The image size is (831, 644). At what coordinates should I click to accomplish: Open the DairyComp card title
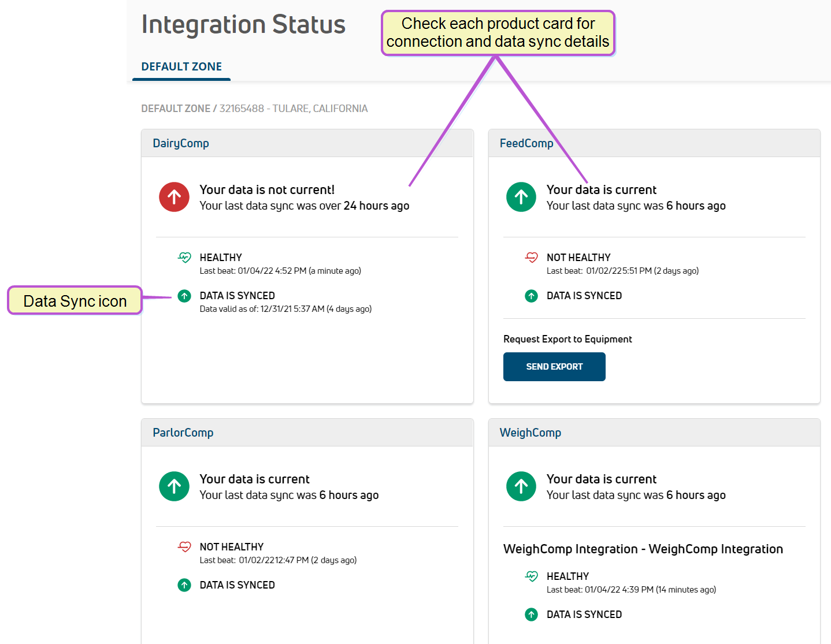click(181, 143)
